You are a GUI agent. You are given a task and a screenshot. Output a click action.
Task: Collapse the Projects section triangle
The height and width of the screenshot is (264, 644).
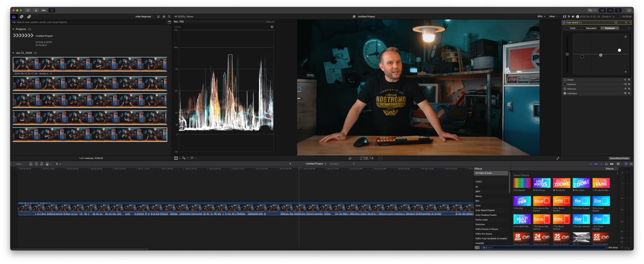[13, 29]
